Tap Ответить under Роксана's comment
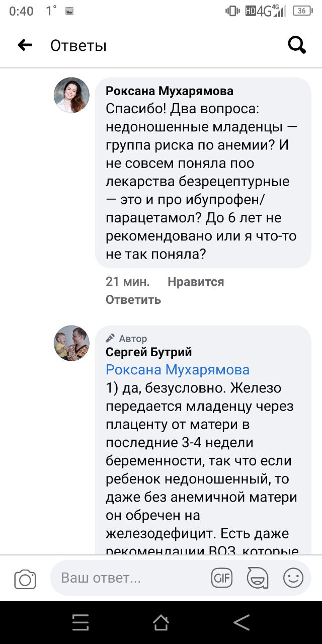 [x=133, y=300]
